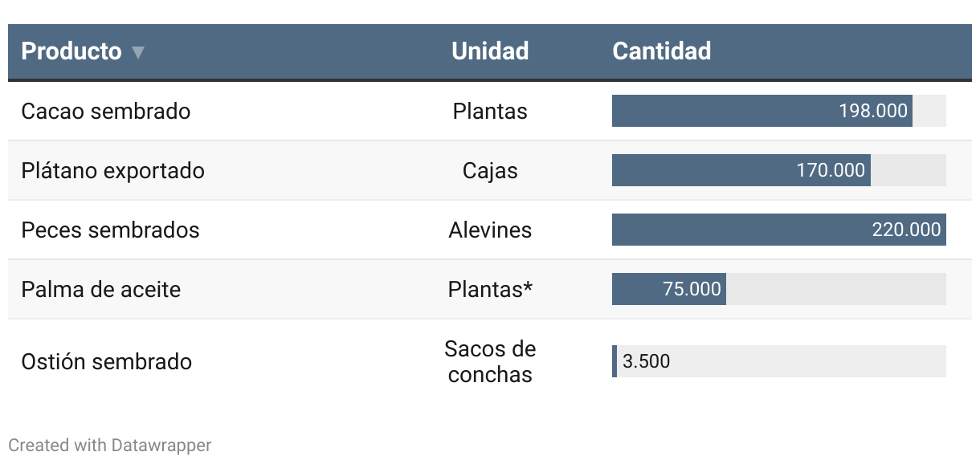
Task: Click the Unidad column header
Action: click(490, 51)
